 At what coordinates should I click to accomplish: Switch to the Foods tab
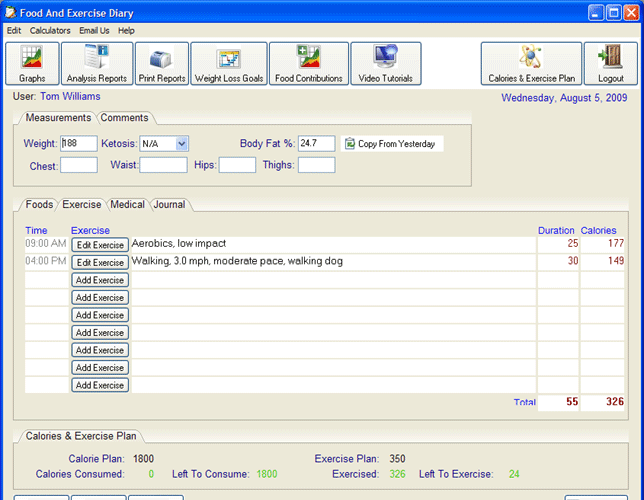click(40, 205)
